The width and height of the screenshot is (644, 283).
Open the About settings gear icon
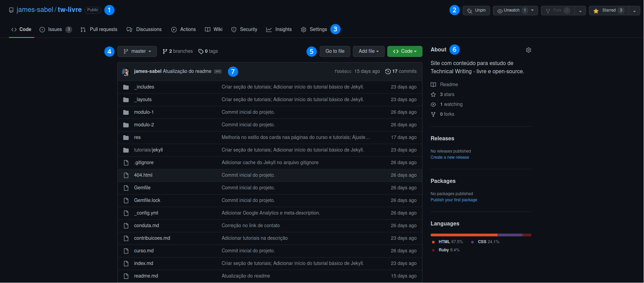(529, 50)
